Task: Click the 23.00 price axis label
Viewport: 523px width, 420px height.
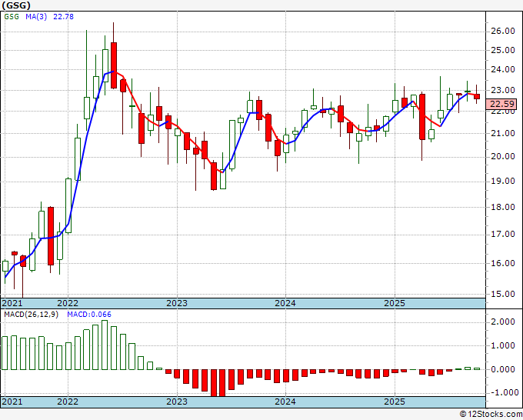Action: point(502,90)
